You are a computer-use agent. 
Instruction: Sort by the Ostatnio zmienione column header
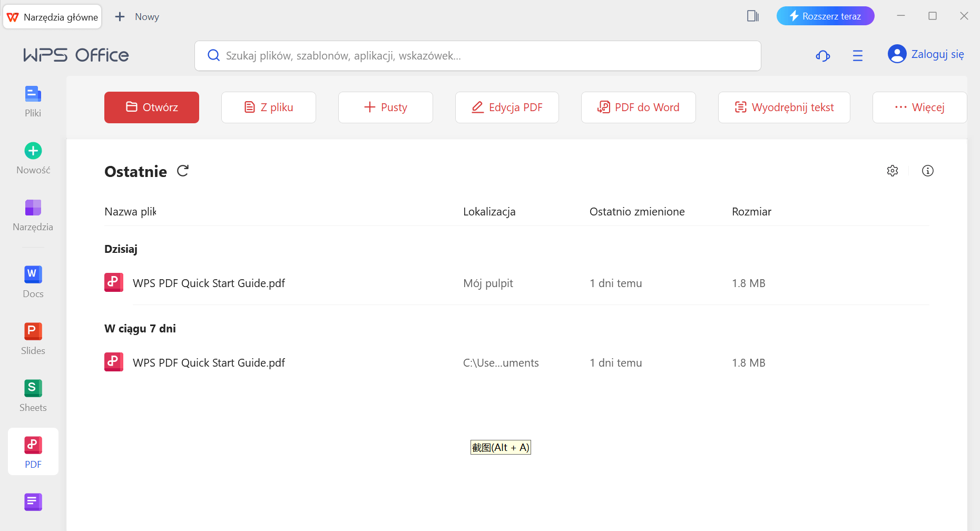pos(637,212)
